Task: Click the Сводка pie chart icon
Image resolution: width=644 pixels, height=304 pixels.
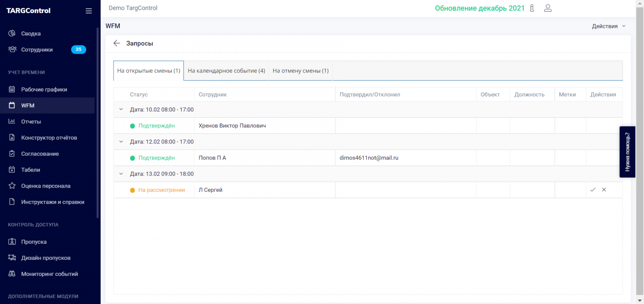Action: click(12, 33)
